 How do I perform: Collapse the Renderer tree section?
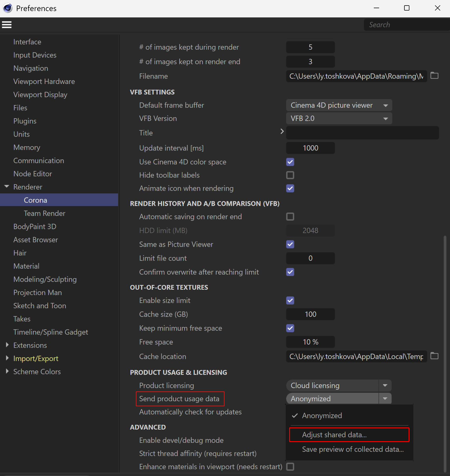tap(7, 187)
